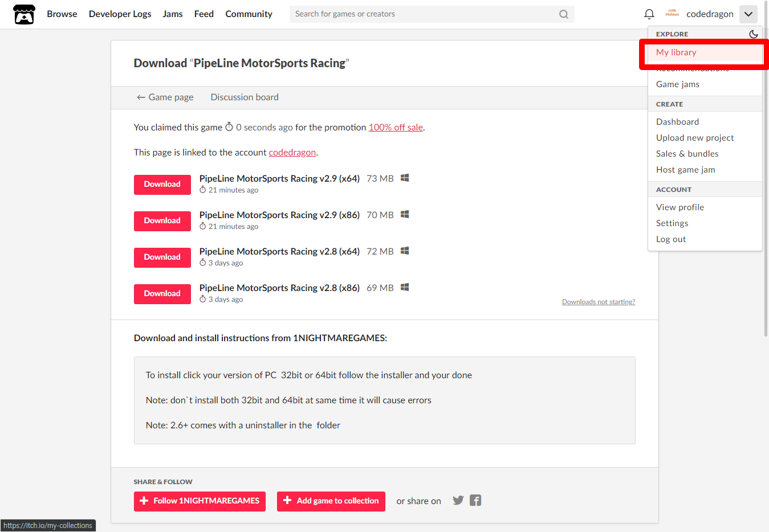This screenshot has height=532, width=769.
Task: Open the codedragon account link
Action: (x=292, y=153)
